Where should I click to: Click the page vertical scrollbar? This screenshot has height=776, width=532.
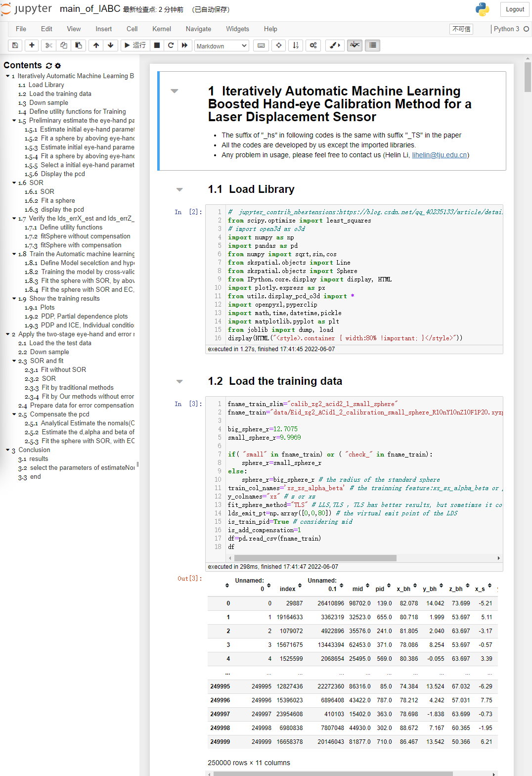click(528, 78)
